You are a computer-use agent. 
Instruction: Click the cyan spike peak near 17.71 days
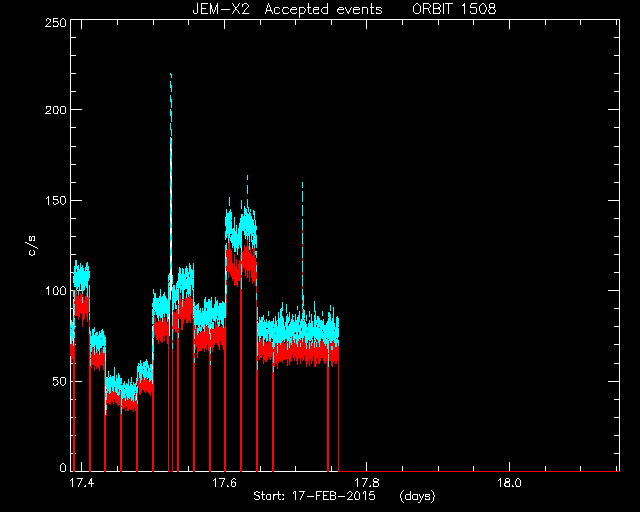click(x=302, y=185)
